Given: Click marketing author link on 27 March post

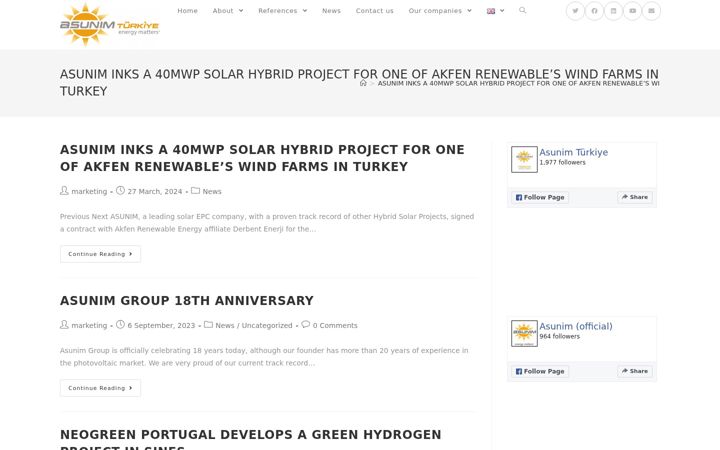Looking at the screenshot, I should coord(89,191).
